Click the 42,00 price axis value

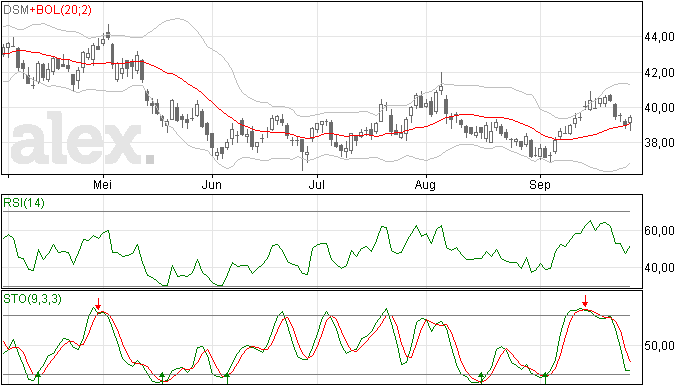tap(659, 73)
